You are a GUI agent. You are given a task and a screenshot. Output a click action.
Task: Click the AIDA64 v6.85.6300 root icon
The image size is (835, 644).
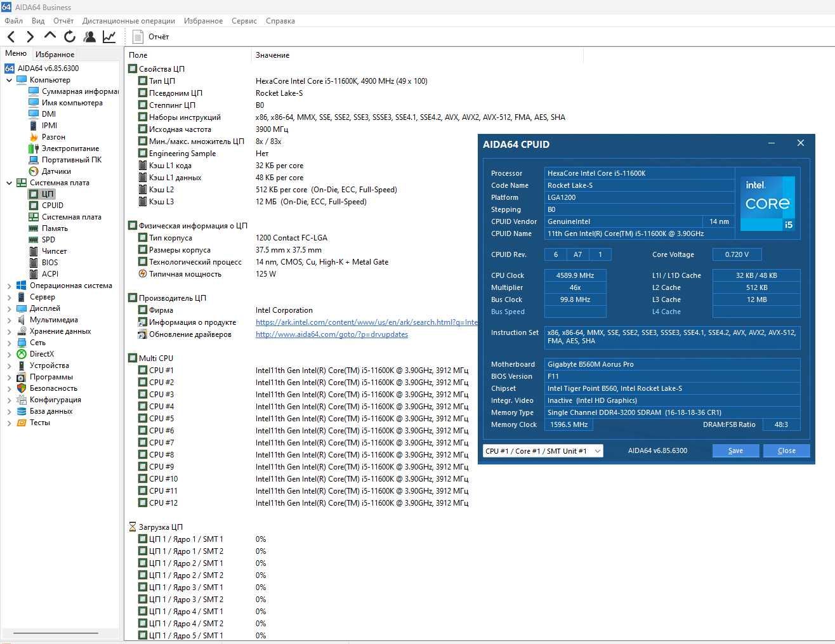point(10,69)
